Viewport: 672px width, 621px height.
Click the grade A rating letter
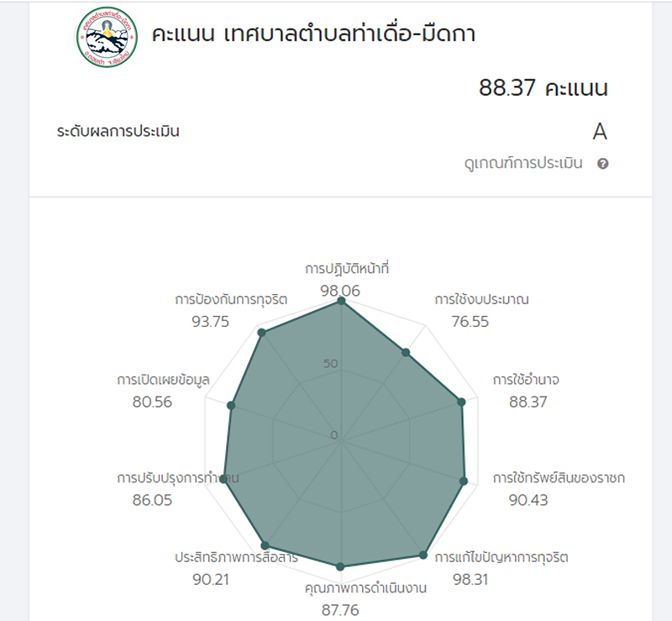600,131
